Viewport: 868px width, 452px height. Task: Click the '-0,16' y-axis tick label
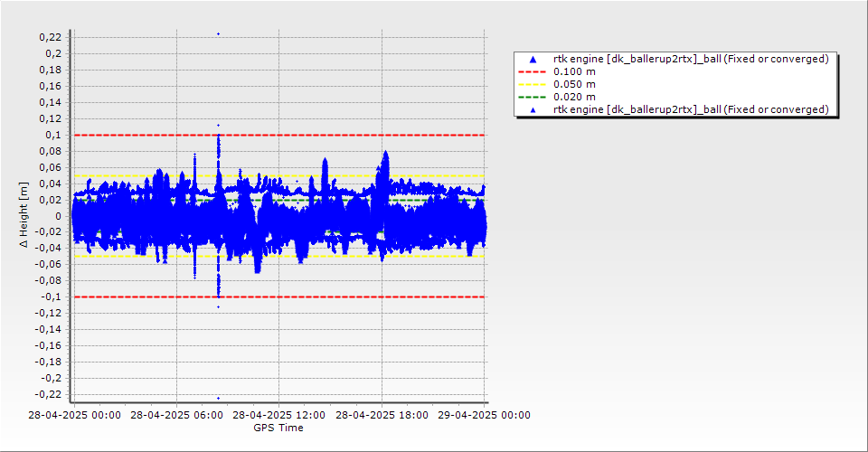pyautogui.click(x=48, y=345)
